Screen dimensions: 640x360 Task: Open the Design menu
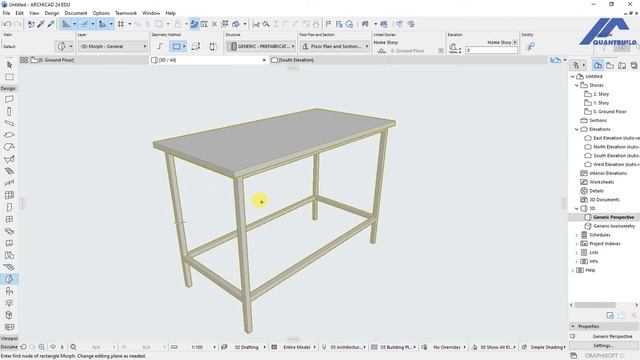[x=51, y=13]
